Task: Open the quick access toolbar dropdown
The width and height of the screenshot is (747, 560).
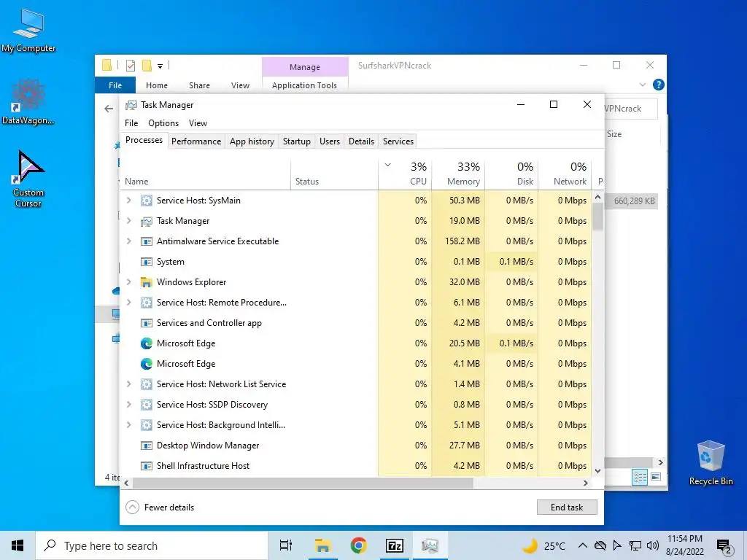Action: pyautogui.click(x=160, y=66)
